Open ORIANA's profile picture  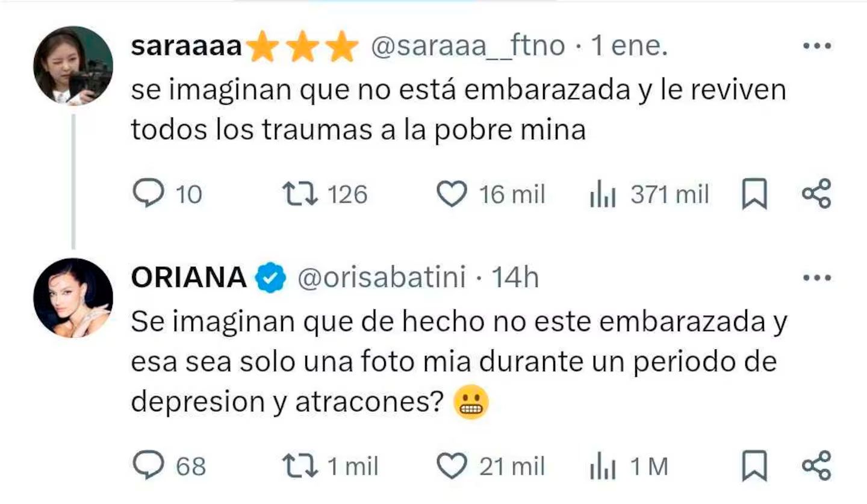pos(73,297)
